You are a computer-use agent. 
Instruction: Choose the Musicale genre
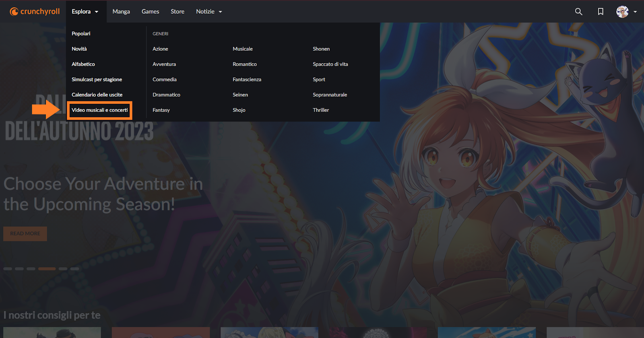243,49
